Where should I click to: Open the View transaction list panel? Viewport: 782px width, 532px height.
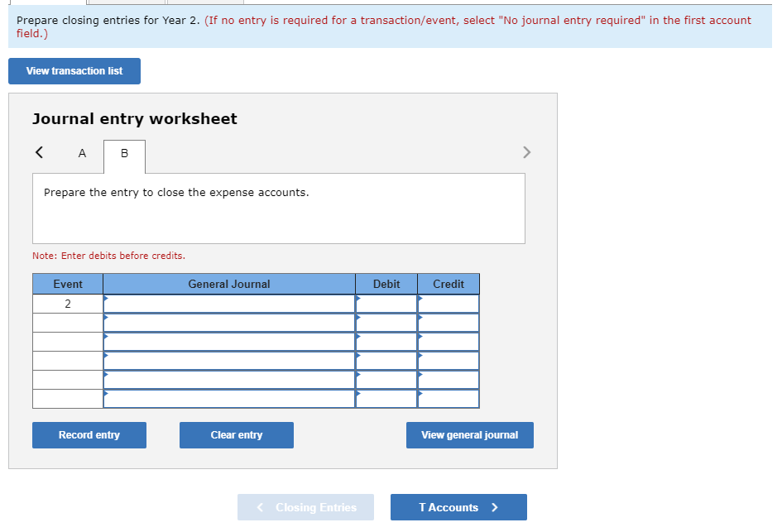[74, 71]
